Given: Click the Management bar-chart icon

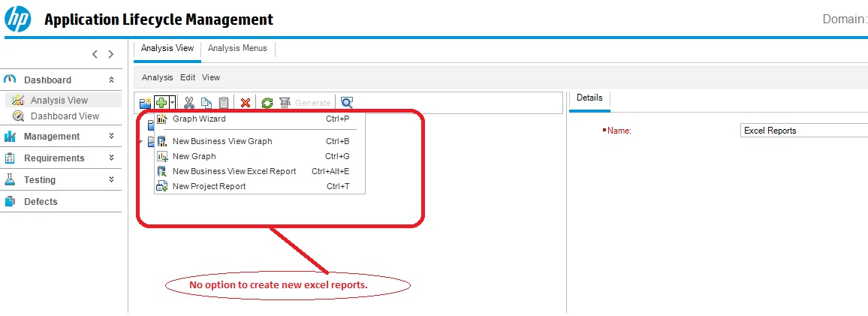Looking at the screenshot, I should [10, 136].
